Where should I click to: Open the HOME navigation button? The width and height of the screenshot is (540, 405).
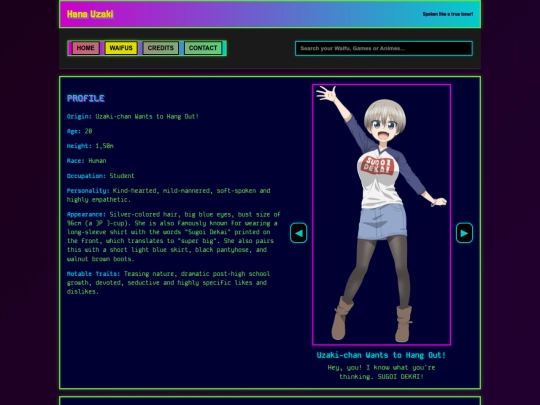point(85,48)
